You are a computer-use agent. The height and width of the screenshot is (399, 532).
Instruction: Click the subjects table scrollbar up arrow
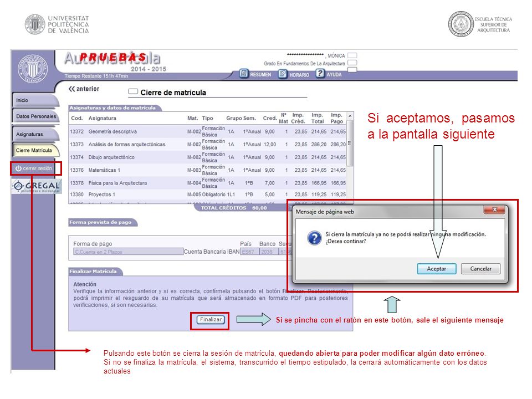[x=350, y=116]
